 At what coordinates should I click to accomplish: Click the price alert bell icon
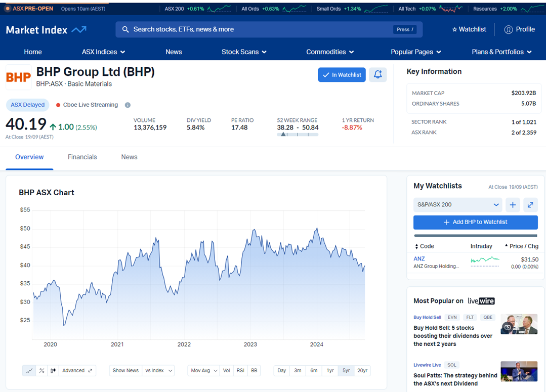[x=377, y=75]
